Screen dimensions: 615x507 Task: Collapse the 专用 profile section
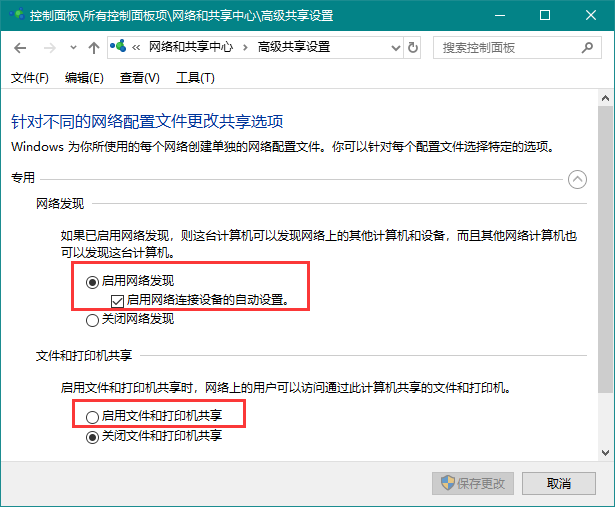[577, 180]
